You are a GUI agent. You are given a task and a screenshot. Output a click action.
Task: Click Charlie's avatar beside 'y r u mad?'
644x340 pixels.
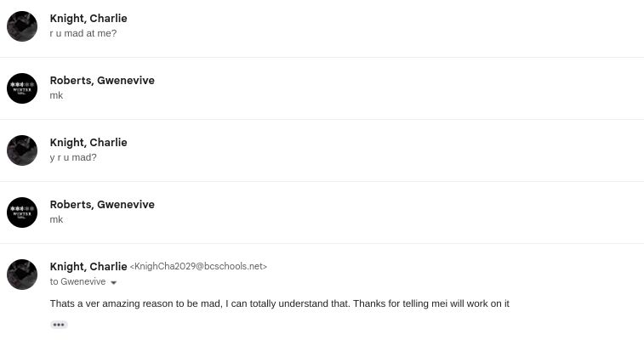(x=22, y=150)
